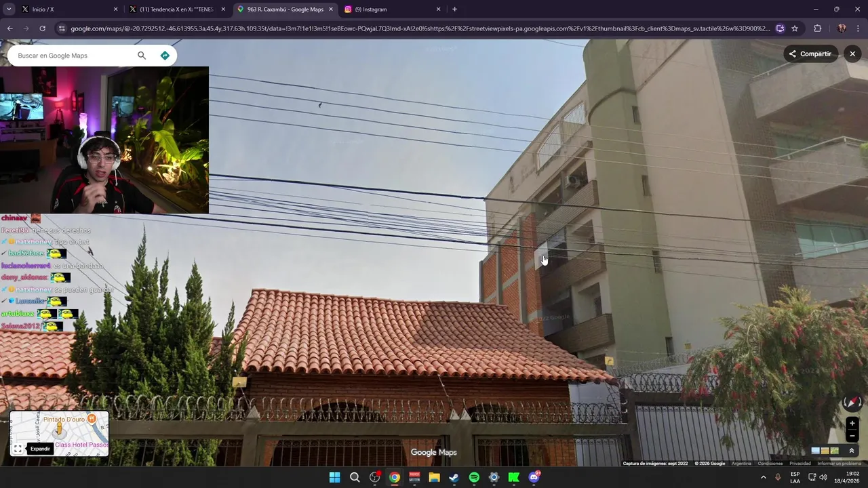Zoom out with the minus button
Screen dimensions: 868x488
coord(852,436)
